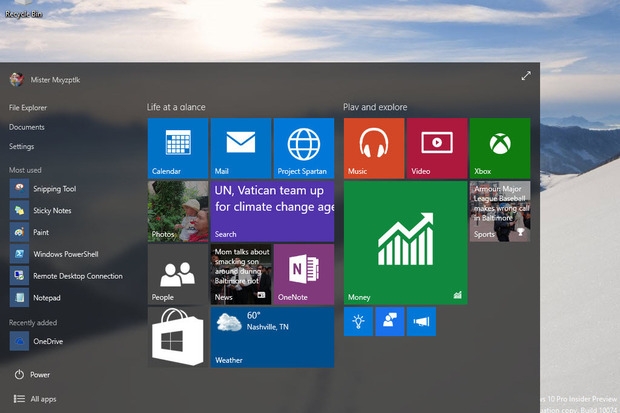Viewport: 620px width, 413px height.
Task: Open the Photos live tile
Action: click(x=178, y=211)
